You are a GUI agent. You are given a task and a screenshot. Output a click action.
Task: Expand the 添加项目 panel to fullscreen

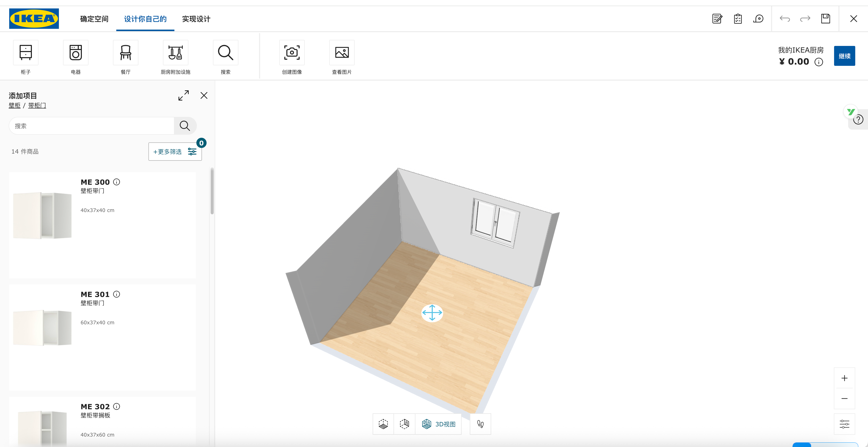click(x=183, y=95)
